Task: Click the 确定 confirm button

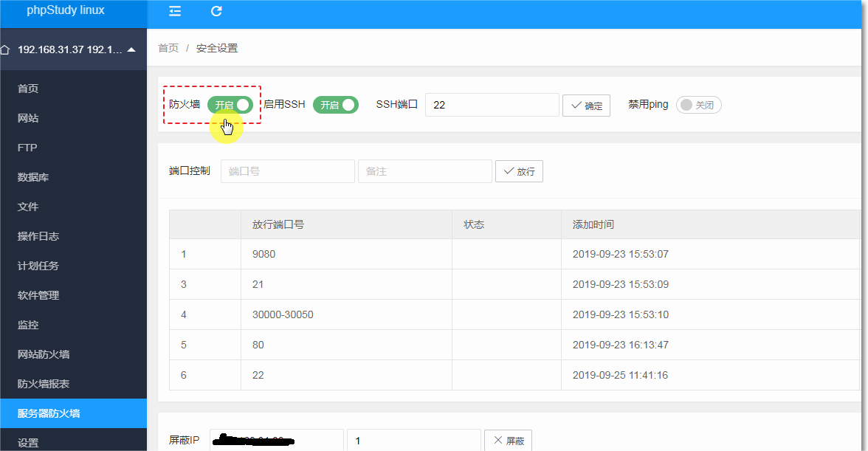Action: (586, 105)
